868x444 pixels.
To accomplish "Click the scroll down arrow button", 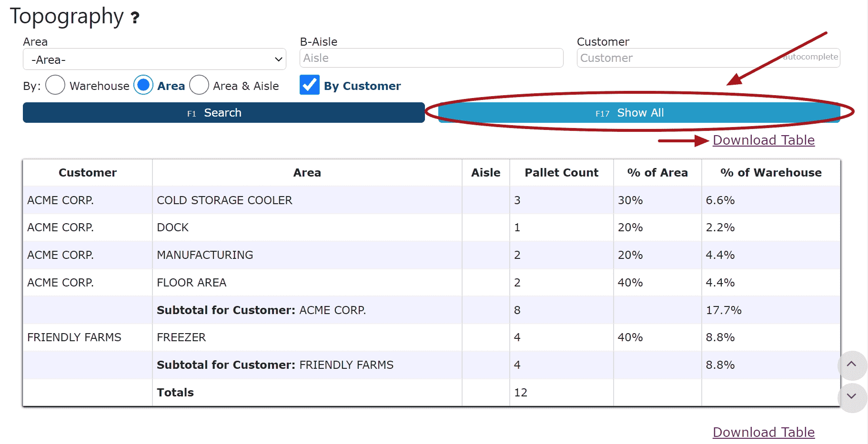I will point(851,396).
